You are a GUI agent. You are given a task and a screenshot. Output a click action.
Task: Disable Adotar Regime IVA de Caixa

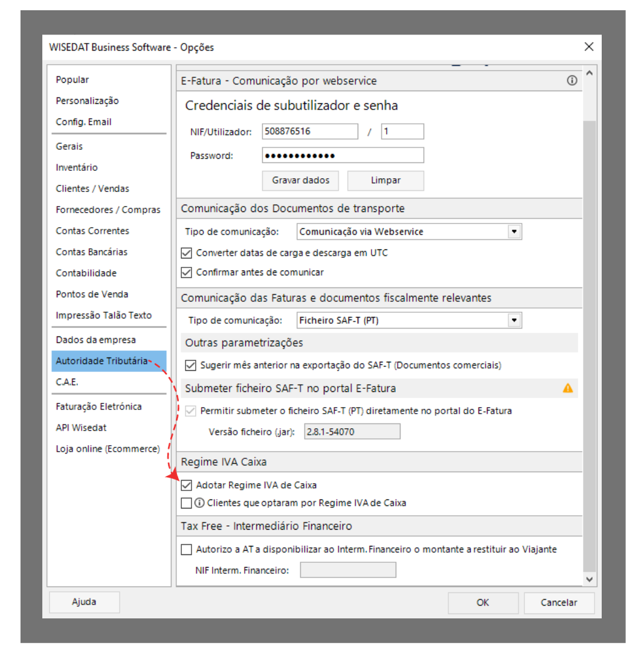click(x=187, y=485)
